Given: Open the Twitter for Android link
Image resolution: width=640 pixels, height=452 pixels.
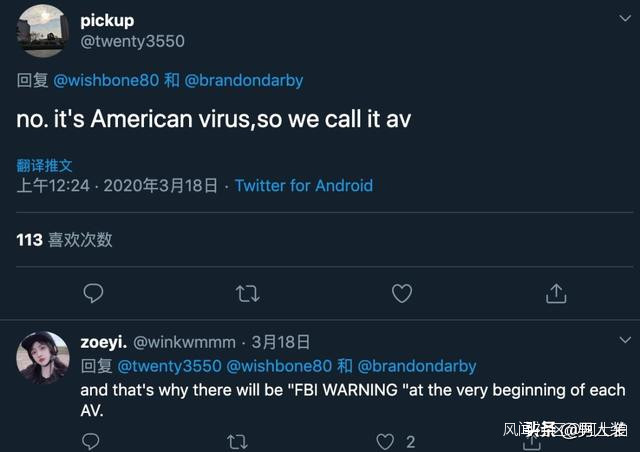Looking at the screenshot, I should pyautogui.click(x=304, y=186).
